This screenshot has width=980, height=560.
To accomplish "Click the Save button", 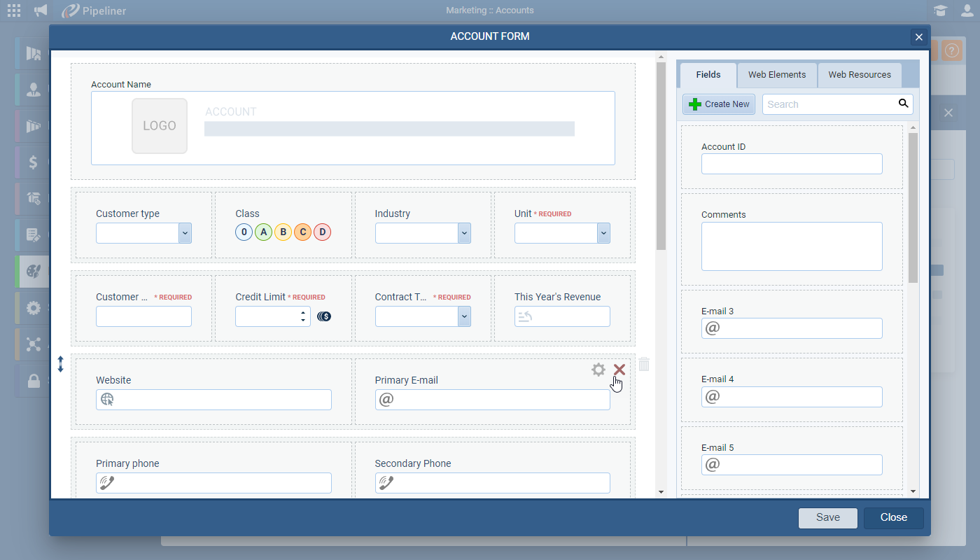I will point(827,518).
